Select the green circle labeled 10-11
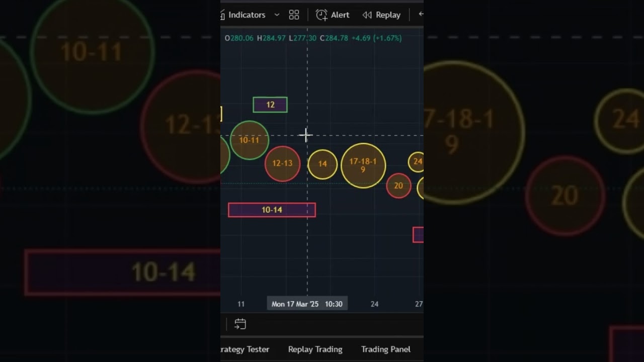 pyautogui.click(x=250, y=140)
